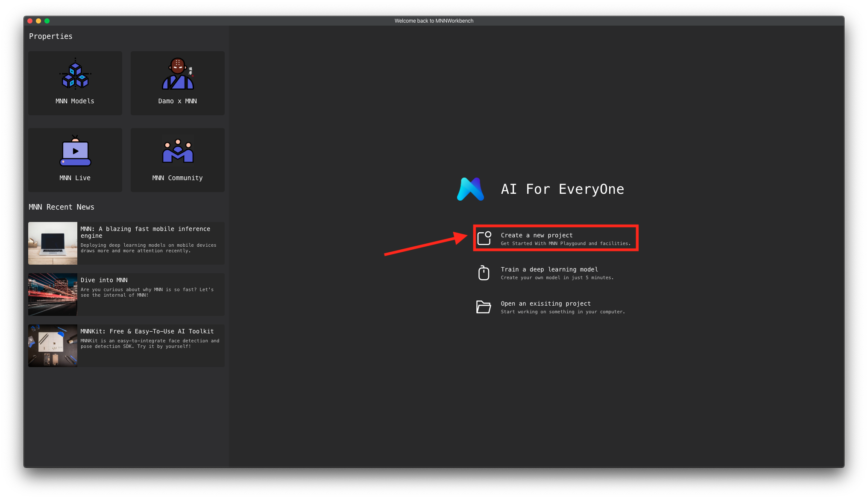The width and height of the screenshot is (868, 499).
Task: Click the Train model mouse icon
Action: (484, 273)
